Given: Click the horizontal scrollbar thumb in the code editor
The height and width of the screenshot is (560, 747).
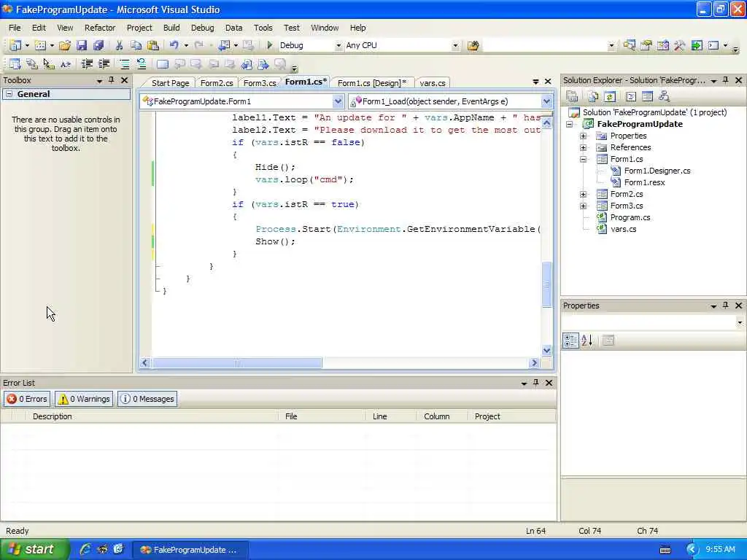Looking at the screenshot, I should [x=237, y=363].
